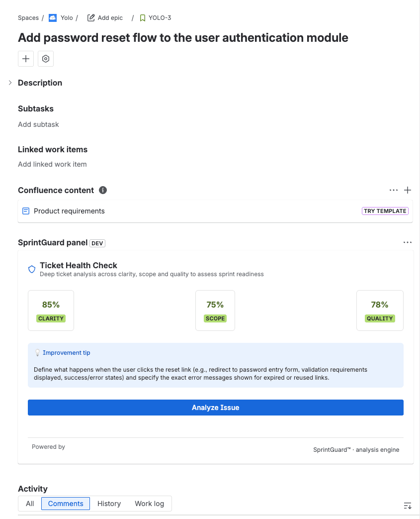Click the Yolo space cloud icon

pyautogui.click(x=53, y=18)
